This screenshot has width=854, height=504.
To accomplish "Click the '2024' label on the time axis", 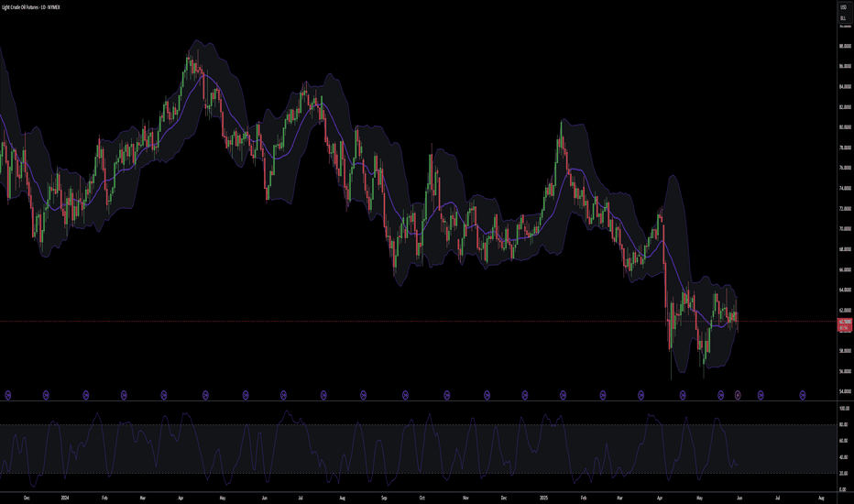I will [x=65, y=498].
